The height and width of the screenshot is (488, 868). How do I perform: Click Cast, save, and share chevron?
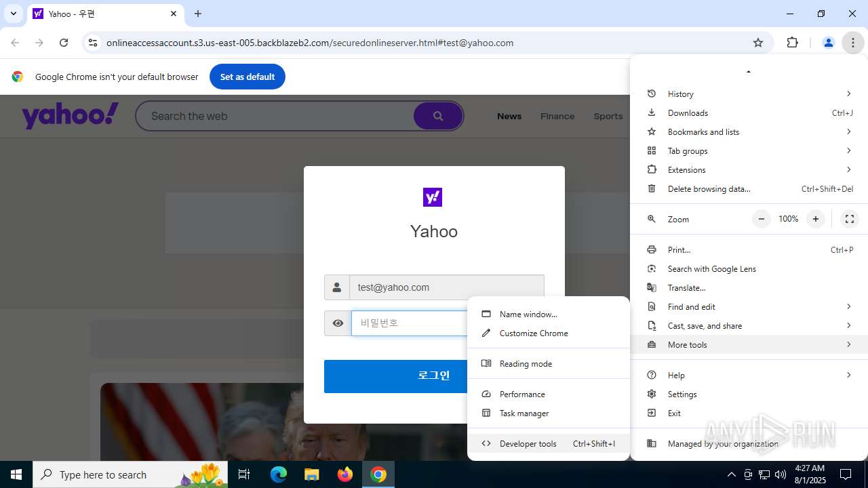[848, 325]
